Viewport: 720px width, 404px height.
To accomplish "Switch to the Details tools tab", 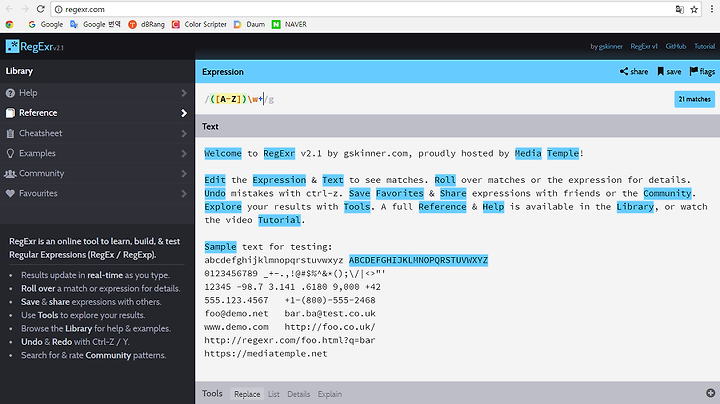I will [x=298, y=394].
